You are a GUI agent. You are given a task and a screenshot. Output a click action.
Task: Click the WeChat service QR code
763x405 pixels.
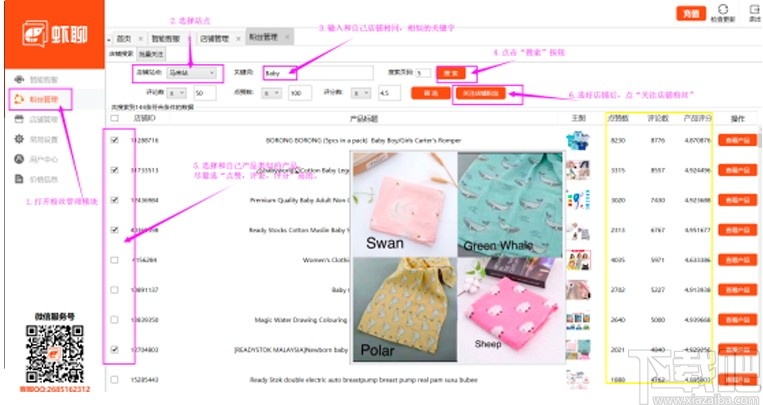tap(54, 354)
